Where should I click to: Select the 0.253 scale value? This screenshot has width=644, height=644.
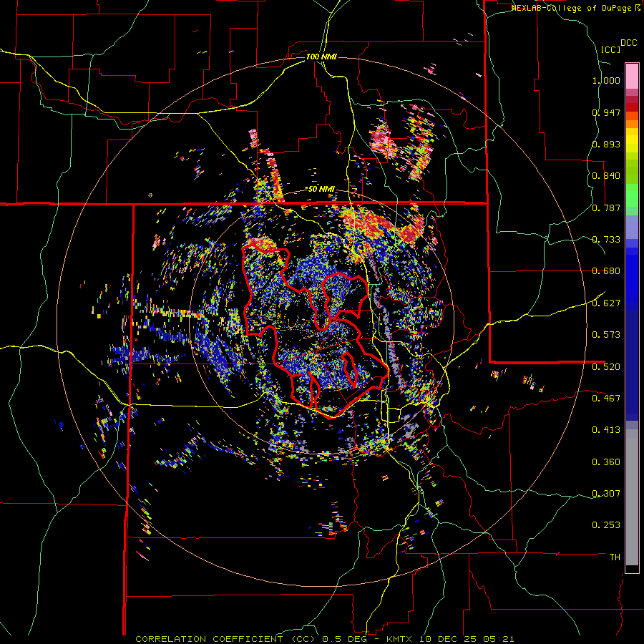point(606,525)
